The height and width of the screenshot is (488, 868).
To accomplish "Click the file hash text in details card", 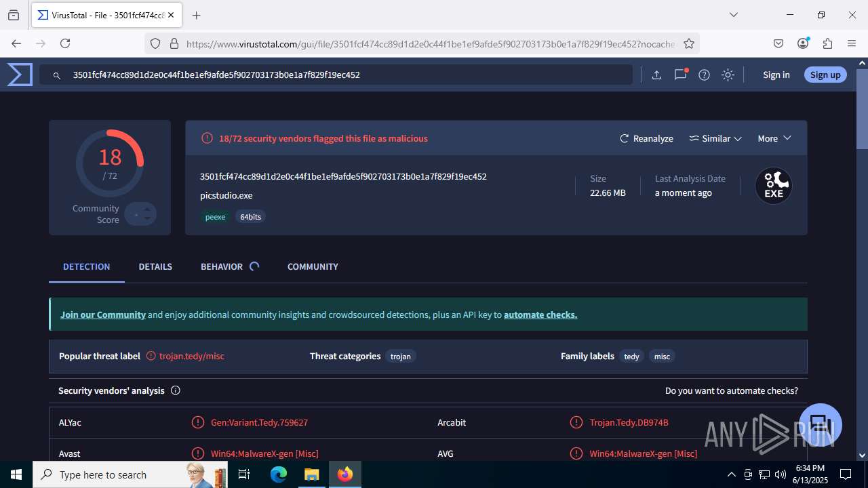I will (343, 176).
